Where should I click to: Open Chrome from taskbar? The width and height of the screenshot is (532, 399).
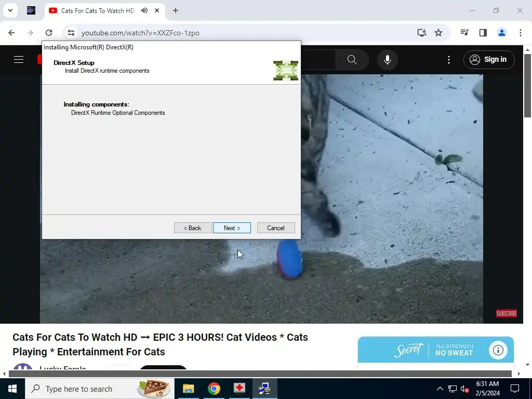[214, 389]
